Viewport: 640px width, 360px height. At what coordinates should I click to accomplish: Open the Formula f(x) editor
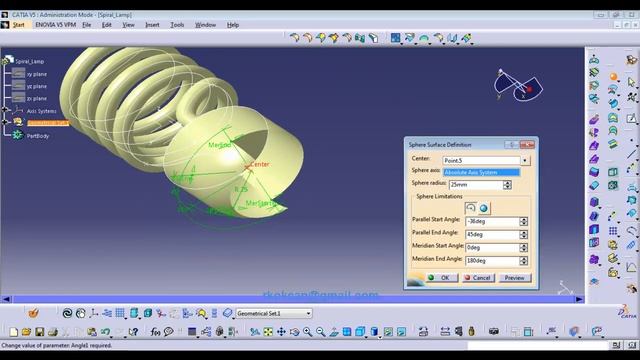tap(155, 332)
